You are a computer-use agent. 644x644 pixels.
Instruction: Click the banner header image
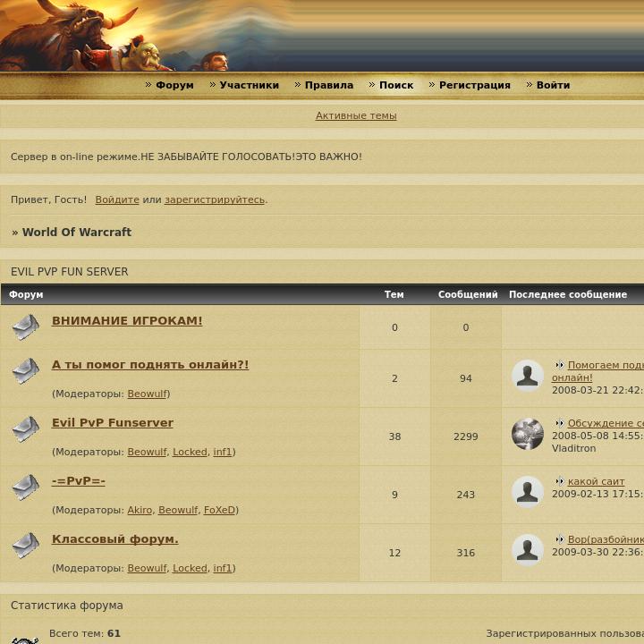(322, 36)
